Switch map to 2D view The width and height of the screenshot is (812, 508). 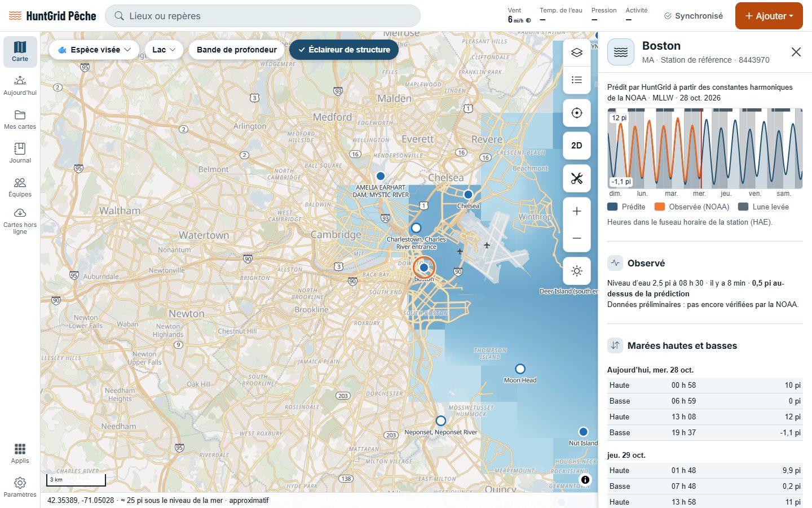pos(576,146)
